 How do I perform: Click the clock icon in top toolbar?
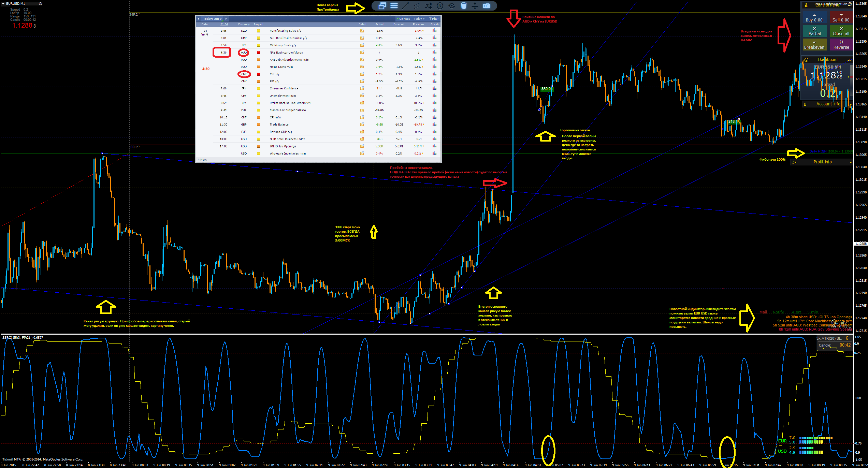click(x=440, y=6)
